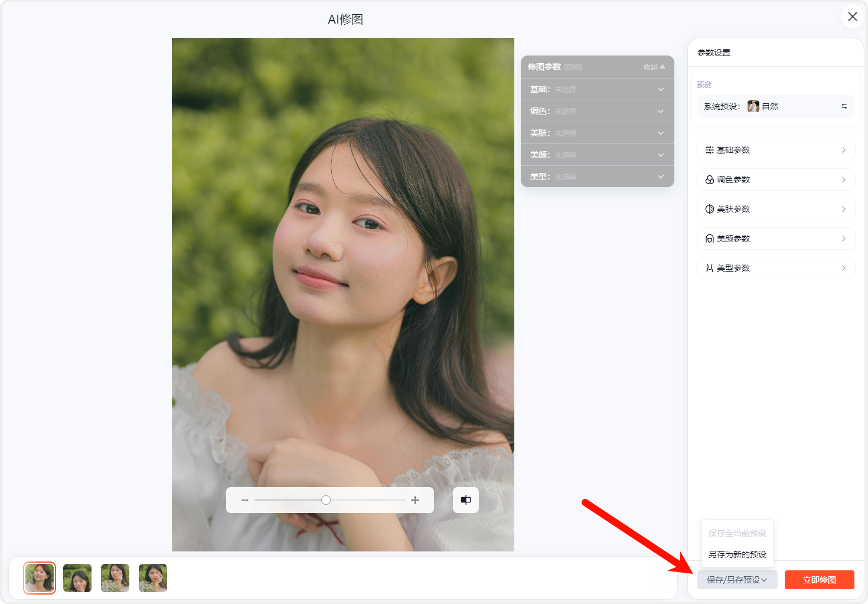
Task: Click the zoom in plus icon
Action: [x=415, y=500]
